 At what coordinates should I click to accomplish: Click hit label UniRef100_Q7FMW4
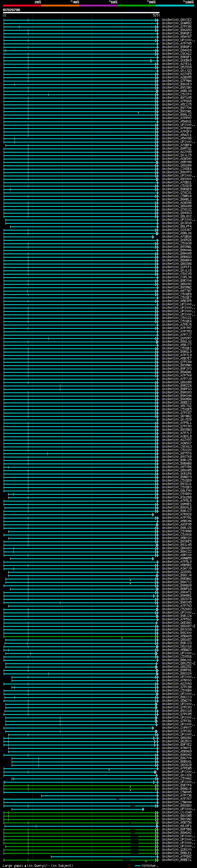coord(177,81)
